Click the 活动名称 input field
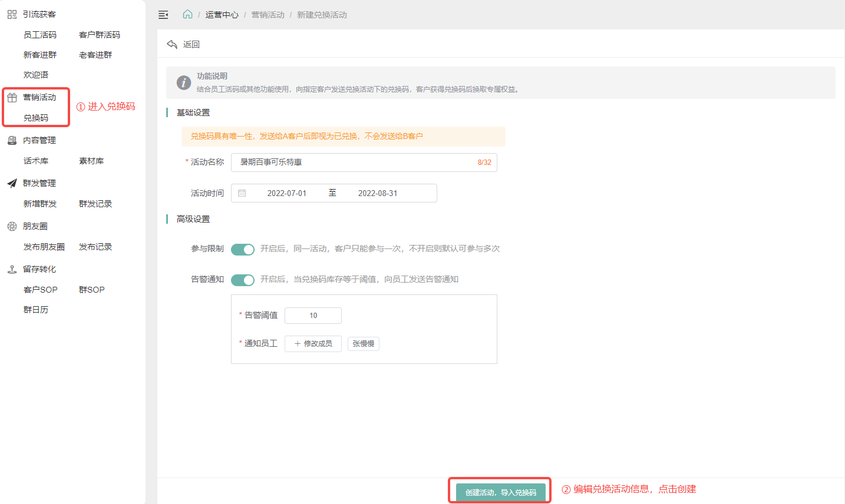The image size is (845, 504). [x=354, y=163]
